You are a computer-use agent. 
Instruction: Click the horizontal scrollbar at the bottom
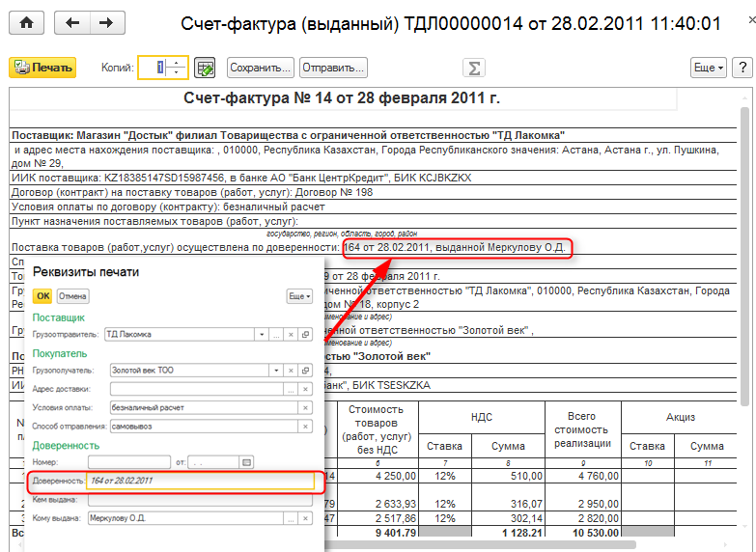[480, 545]
